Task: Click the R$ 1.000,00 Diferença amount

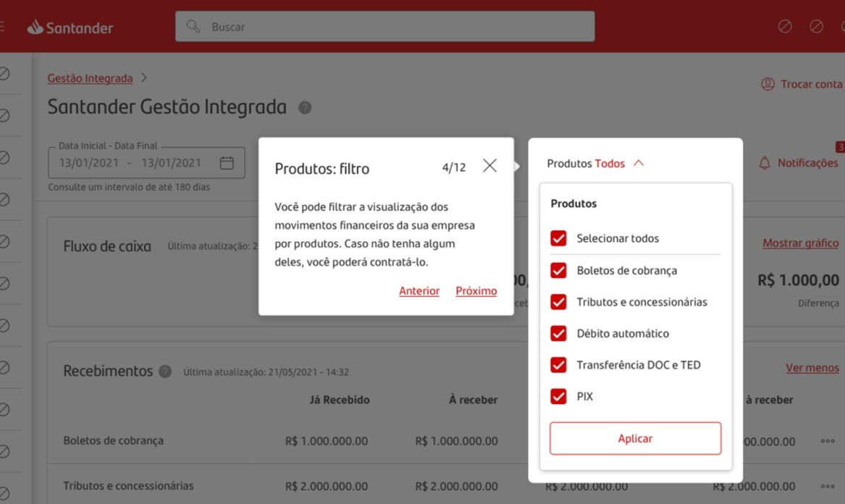Action: pos(798,280)
